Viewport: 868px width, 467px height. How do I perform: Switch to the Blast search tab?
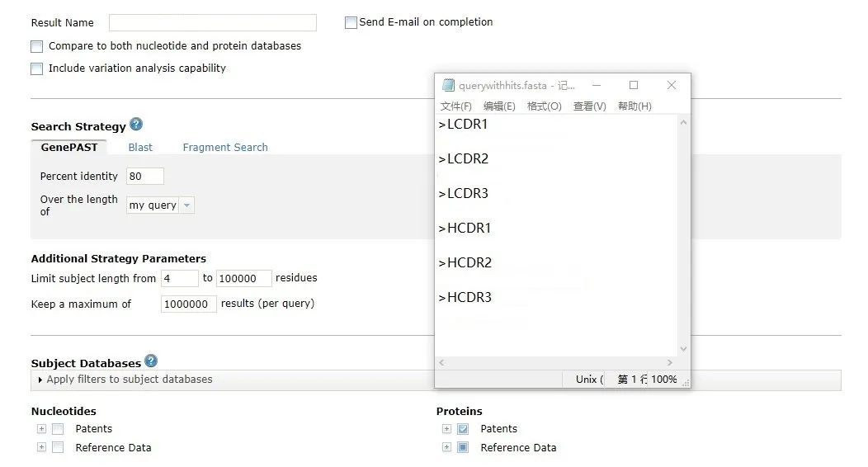(140, 148)
